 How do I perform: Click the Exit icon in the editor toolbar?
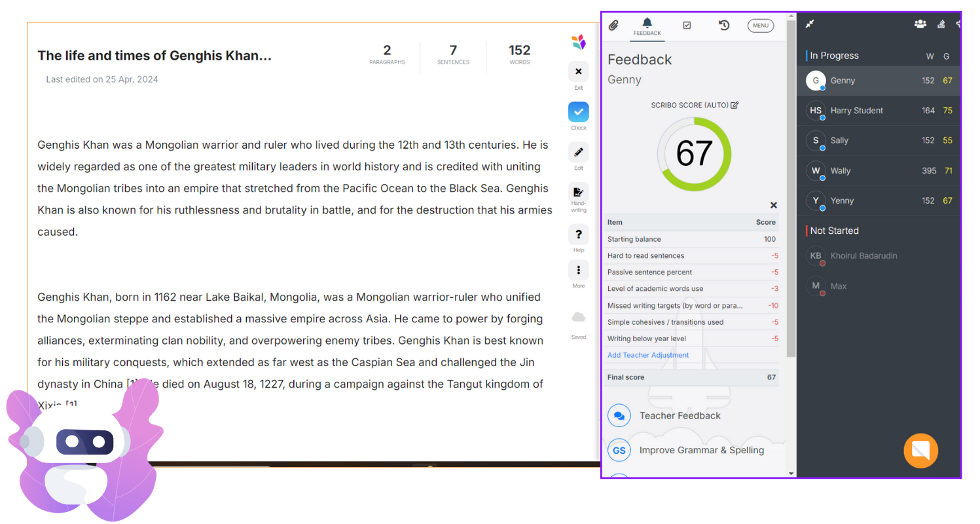pos(578,72)
